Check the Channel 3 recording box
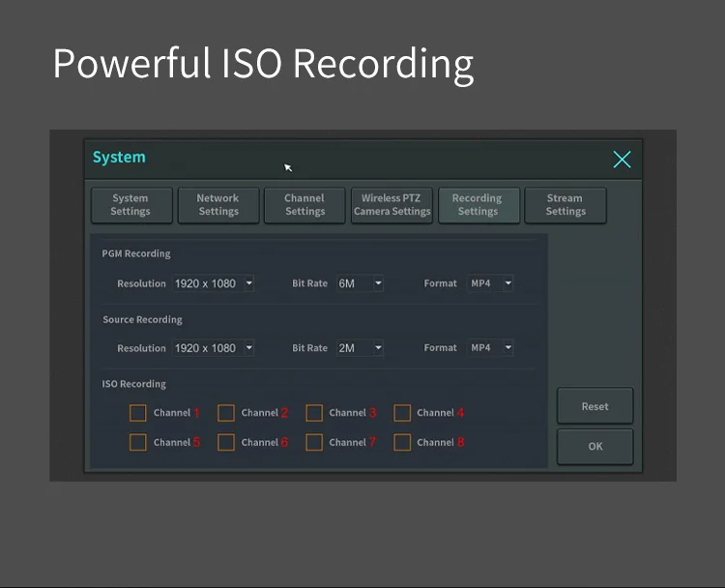 (314, 413)
